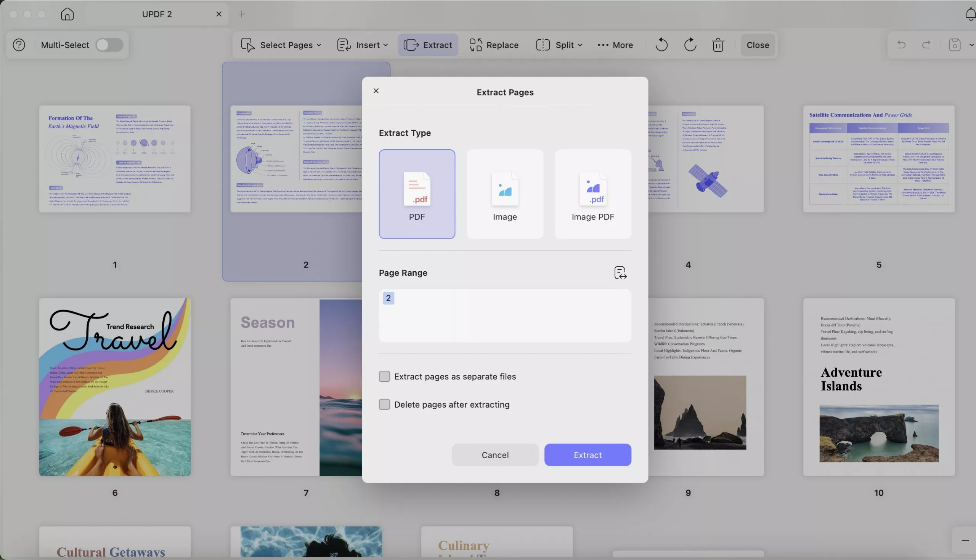976x560 pixels.
Task: Click the home icon in title bar
Action: pyautogui.click(x=67, y=14)
